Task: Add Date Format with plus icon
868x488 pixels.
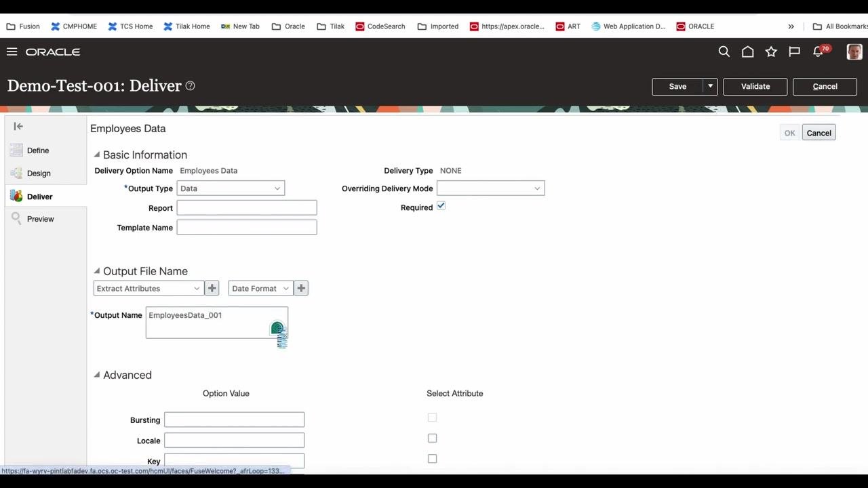Action: (301, 288)
